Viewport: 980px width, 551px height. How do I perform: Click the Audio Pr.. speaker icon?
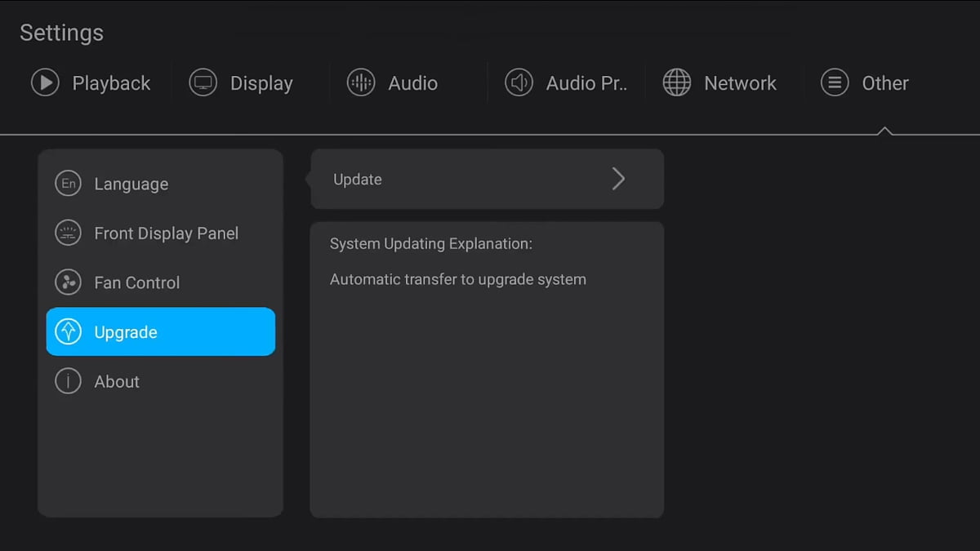coord(519,82)
